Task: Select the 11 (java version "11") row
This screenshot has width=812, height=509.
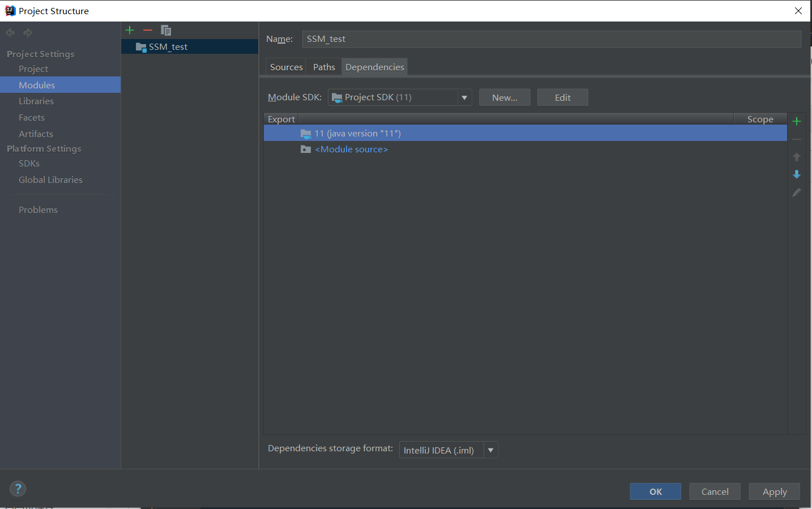Action: click(525, 134)
